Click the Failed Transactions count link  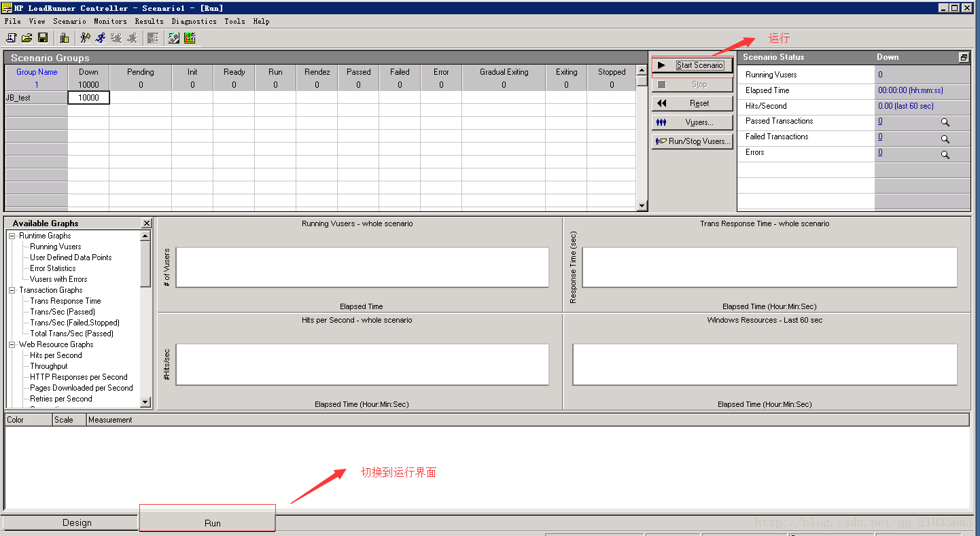point(880,137)
